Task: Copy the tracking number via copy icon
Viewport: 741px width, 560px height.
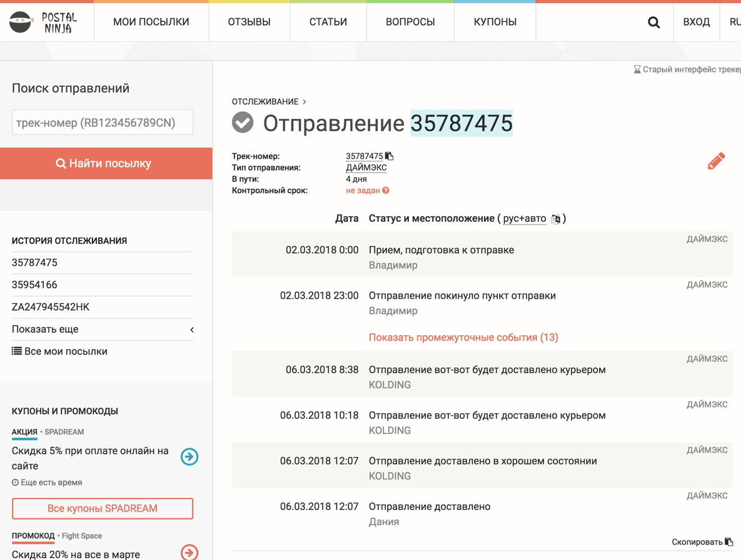Action: 389,156
